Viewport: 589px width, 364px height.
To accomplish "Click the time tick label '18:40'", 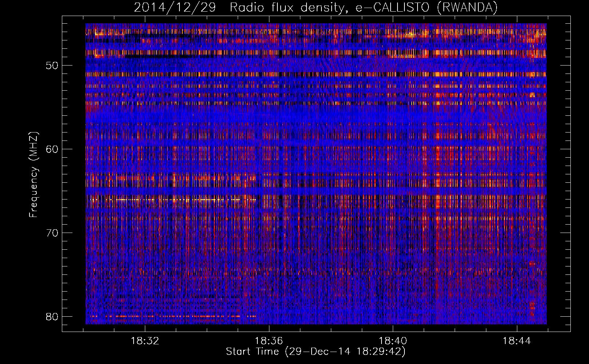I will 393,341.
